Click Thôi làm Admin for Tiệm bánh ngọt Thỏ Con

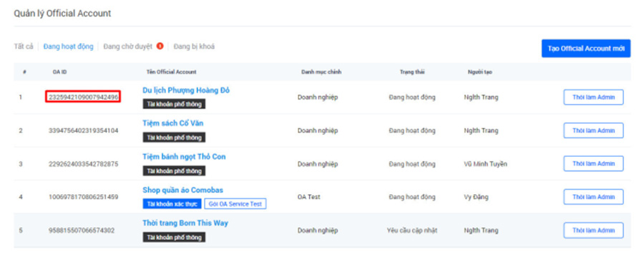click(593, 163)
